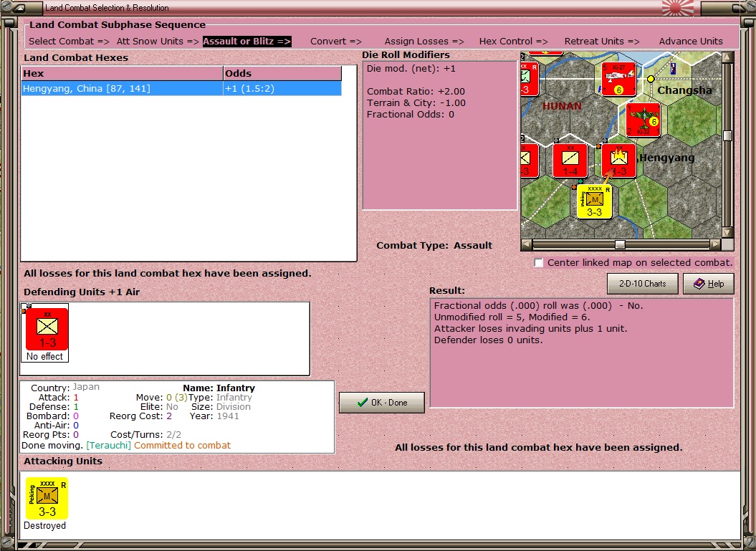Click the map scroll right arrow
This screenshot has width=756, height=551.
(717, 245)
